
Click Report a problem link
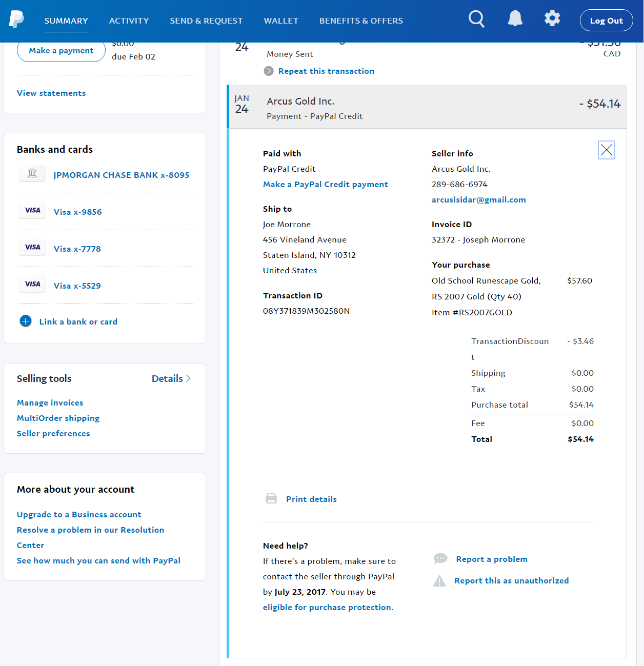pos(492,559)
